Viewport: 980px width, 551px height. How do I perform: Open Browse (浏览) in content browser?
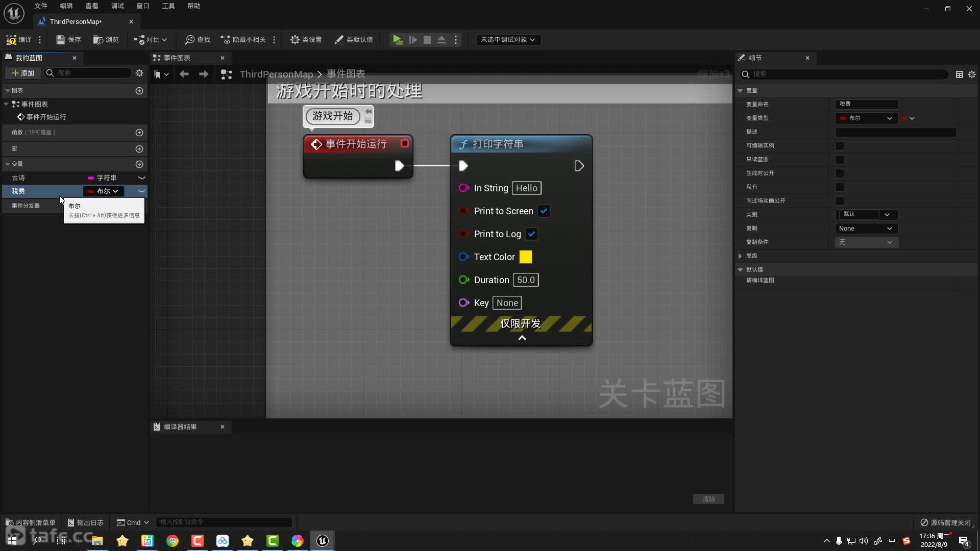click(106, 40)
